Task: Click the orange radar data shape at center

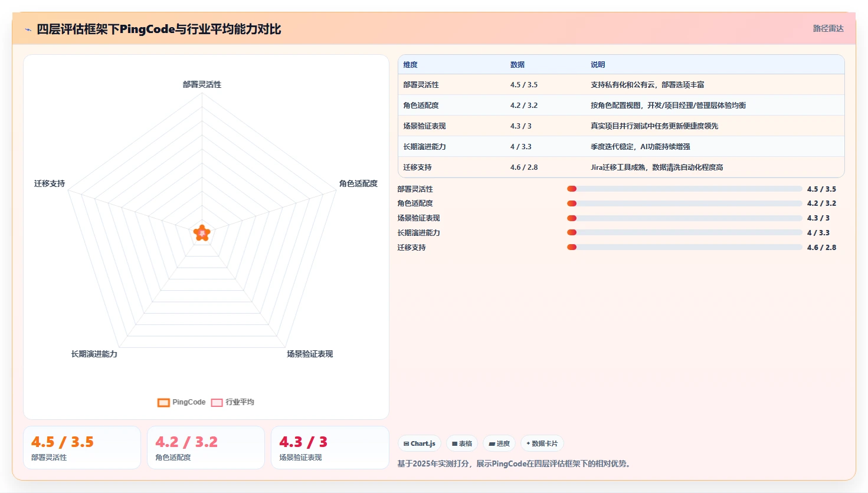Action: point(202,233)
